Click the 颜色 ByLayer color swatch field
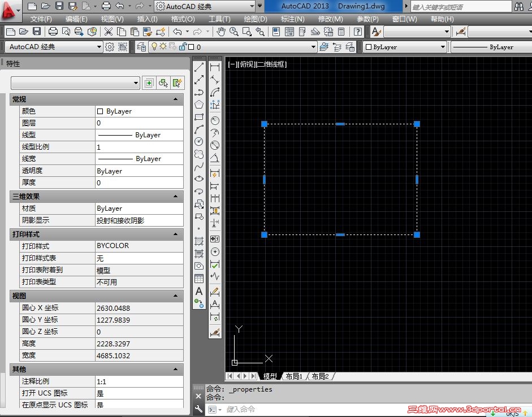Image resolution: width=532 pixels, height=417 pixels. point(139,111)
